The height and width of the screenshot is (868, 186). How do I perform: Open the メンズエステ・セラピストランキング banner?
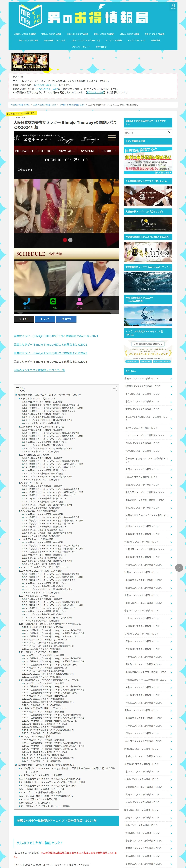pyautogui.click(x=148, y=352)
